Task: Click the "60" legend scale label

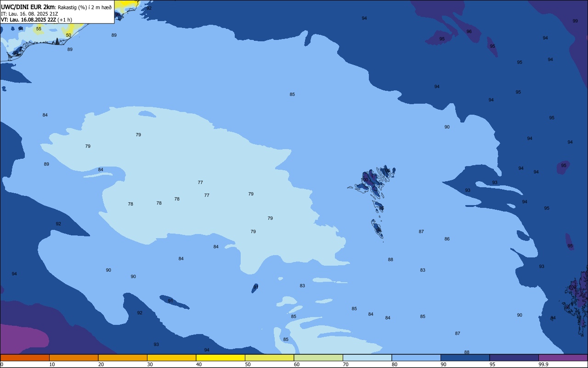Action: 297,364
